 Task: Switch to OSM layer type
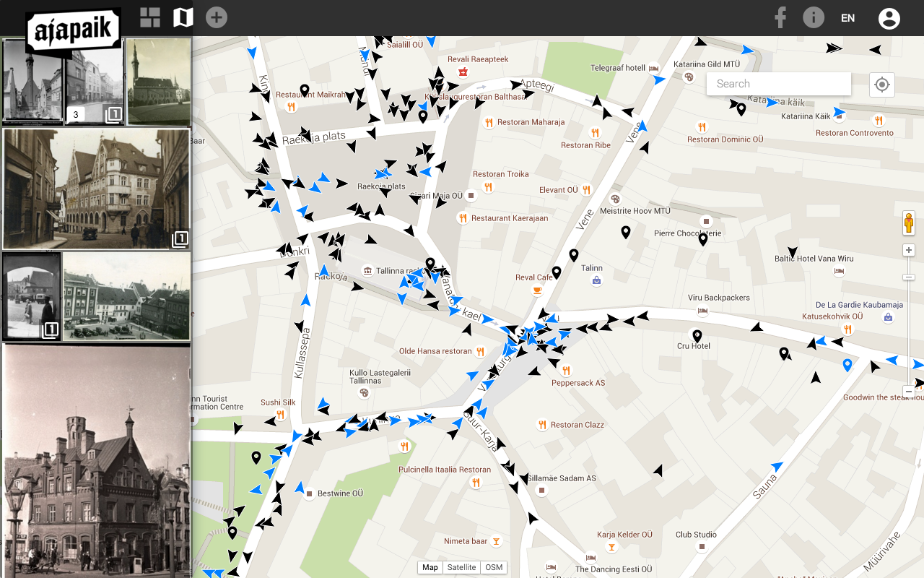[x=494, y=567]
